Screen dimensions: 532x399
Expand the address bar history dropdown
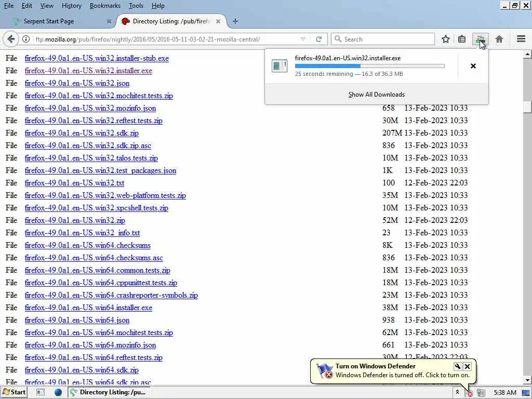303,39
